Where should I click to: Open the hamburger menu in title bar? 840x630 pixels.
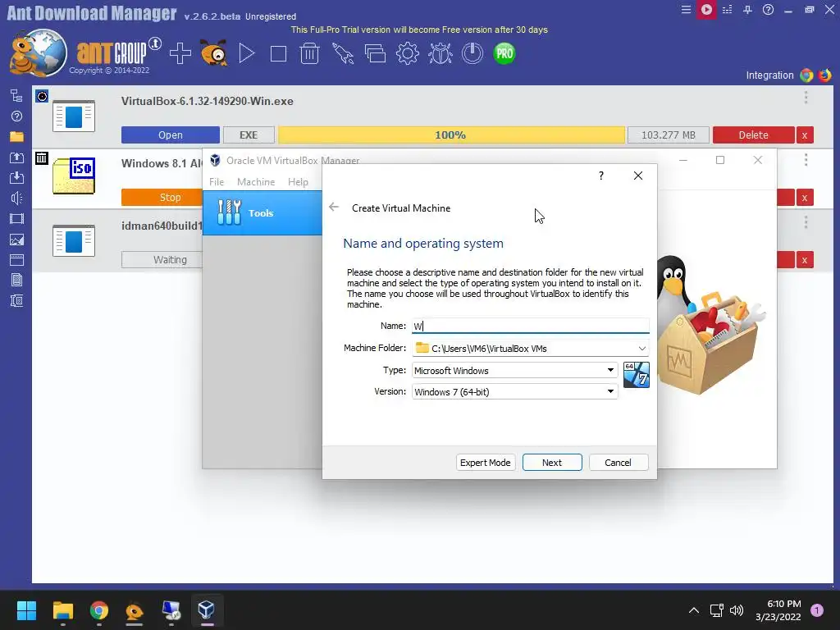click(x=686, y=10)
